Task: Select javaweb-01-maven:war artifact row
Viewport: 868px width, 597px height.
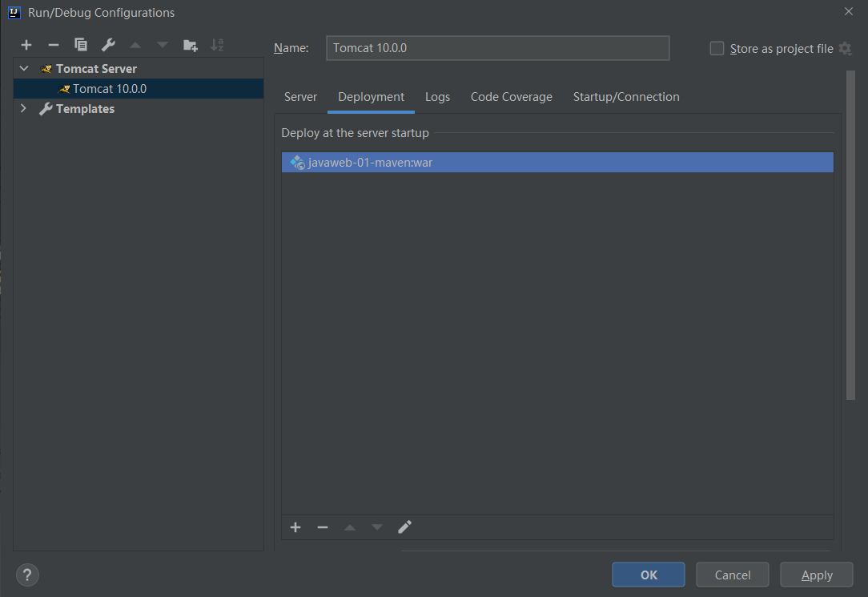Action: coord(557,162)
